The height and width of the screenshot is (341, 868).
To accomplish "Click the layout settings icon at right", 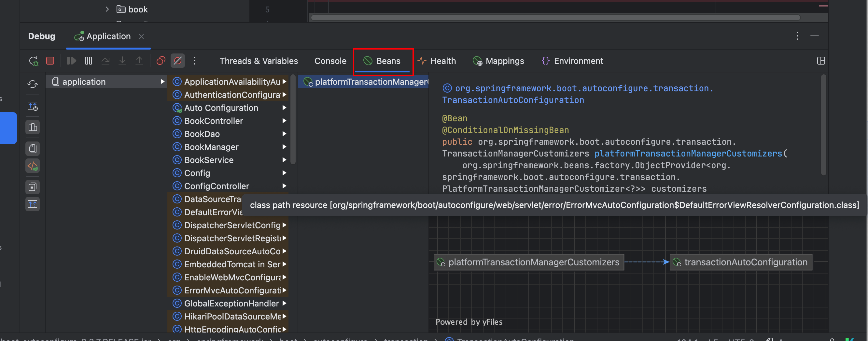I will (821, 61).
